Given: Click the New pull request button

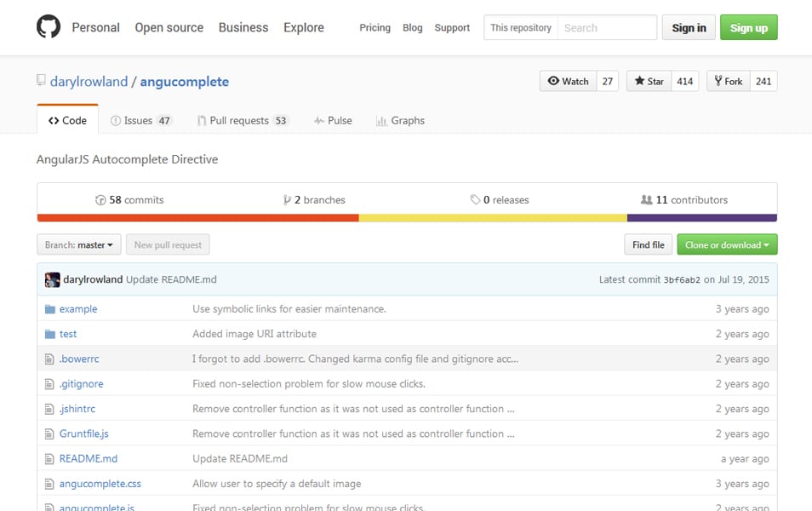Looking at the screenshot, I should (168, 244).
